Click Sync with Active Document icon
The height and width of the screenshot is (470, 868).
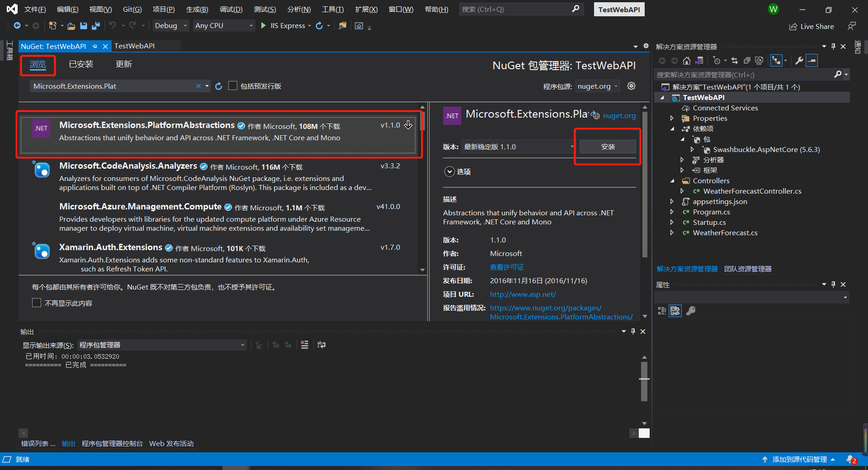coord(735,61)
